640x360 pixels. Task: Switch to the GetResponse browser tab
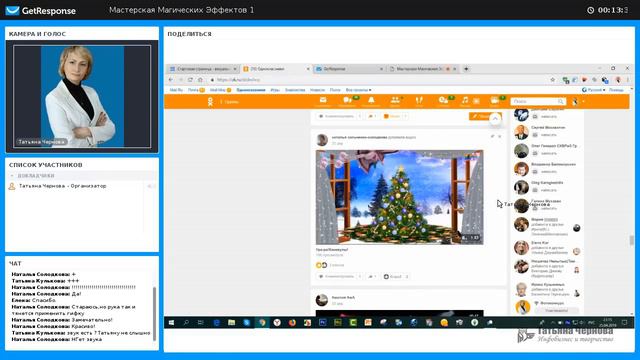(x=349, y=69)
